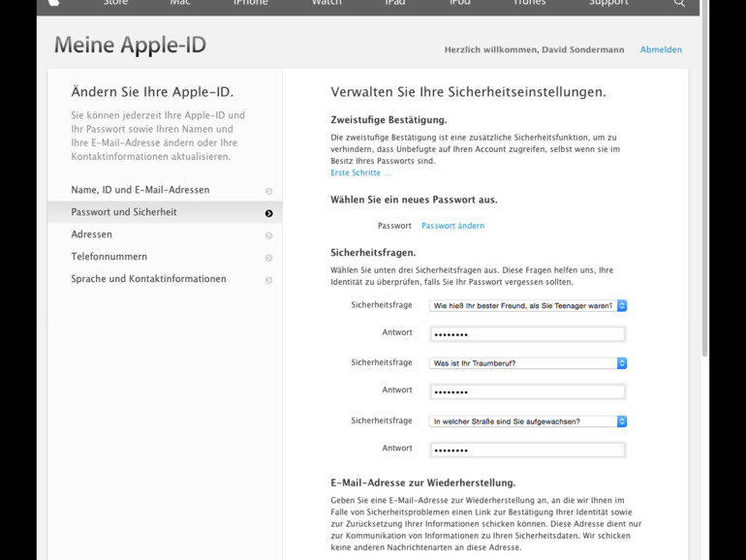Open the 'Was ist Ihr Traumberuf?' dropdown
The width and height of the screenshot is (746, 560).
click(528, 363)
